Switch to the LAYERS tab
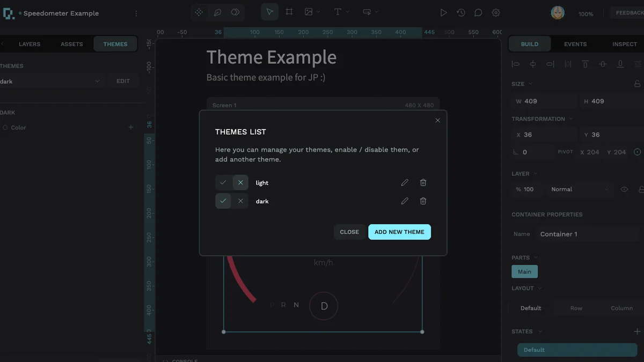 [x=30, y=44]
